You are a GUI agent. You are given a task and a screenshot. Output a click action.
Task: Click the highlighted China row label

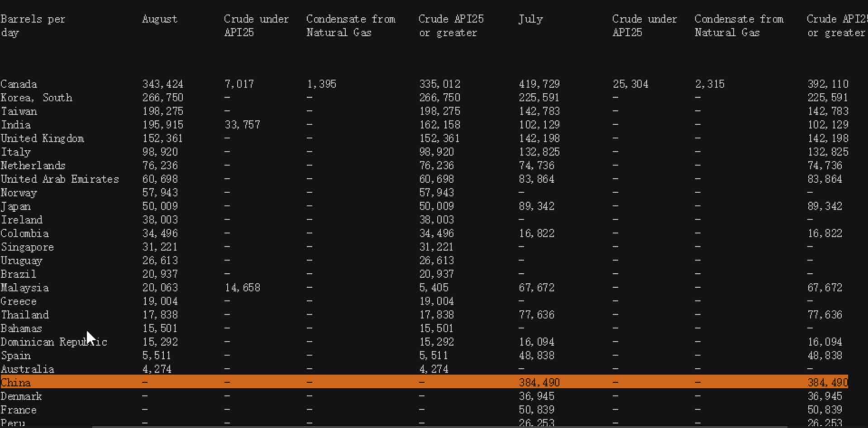click(15, 383)
